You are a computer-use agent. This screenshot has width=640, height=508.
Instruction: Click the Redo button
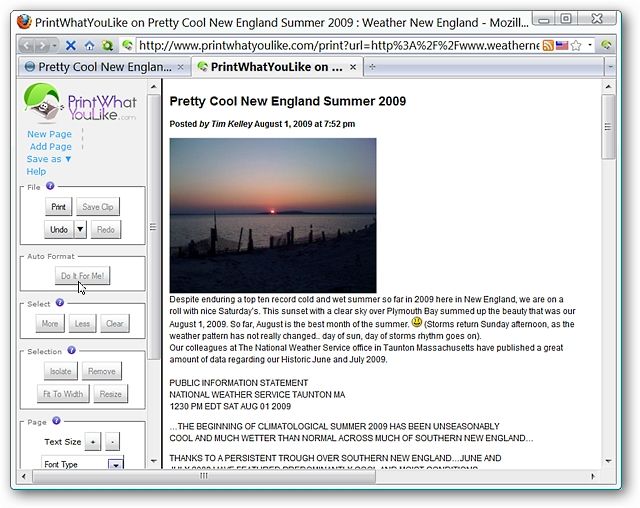106,230
